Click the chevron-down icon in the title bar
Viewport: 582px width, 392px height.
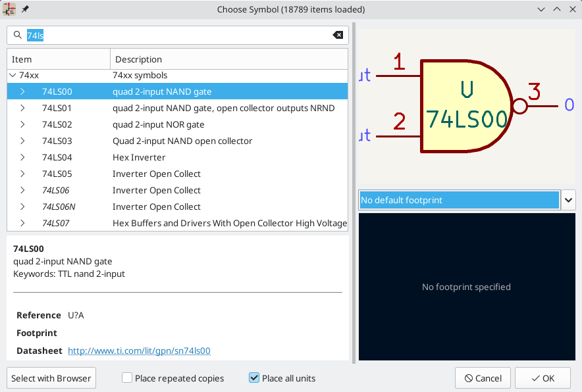click(x=541, y=9)
